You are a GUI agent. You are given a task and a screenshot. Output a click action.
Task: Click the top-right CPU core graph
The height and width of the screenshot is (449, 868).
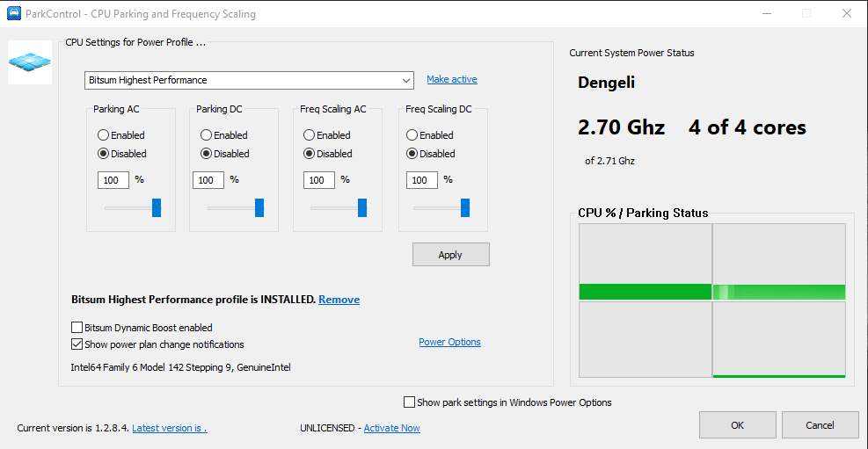pyautogui.click(x=779, y=262)
